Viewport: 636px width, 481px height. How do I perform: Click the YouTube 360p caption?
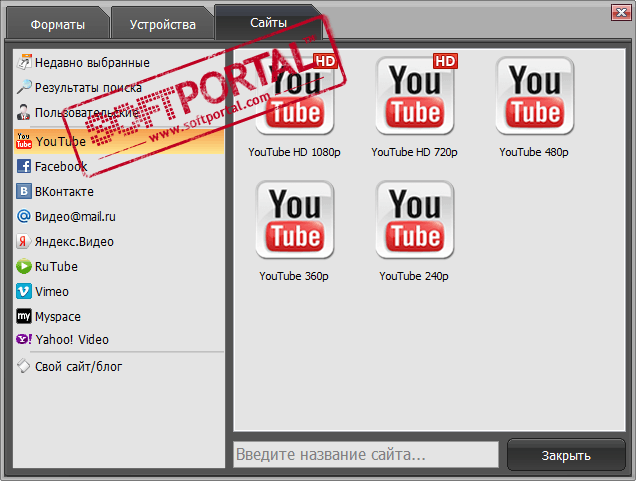click(294, 276)
